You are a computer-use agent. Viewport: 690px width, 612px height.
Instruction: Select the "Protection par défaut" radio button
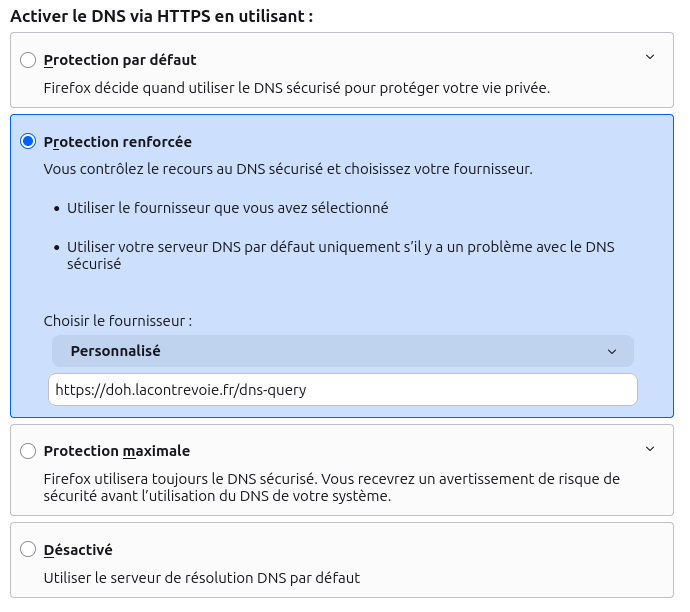tap(28, 60)
